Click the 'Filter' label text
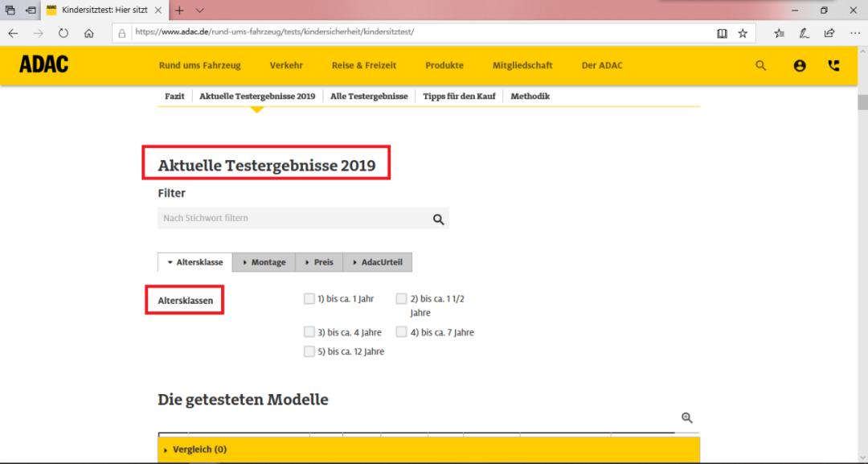The height and width of the screenshot is (464, 868). pos(172,193)
